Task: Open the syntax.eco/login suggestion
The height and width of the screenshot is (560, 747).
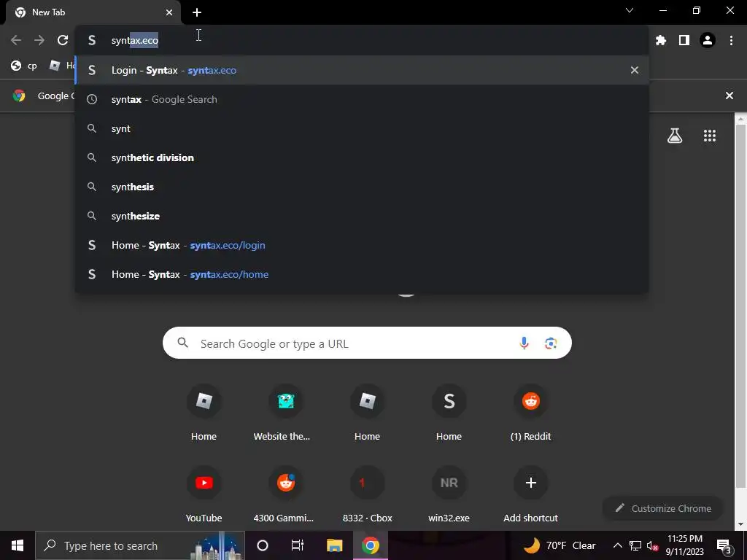Action: point(362,245)
